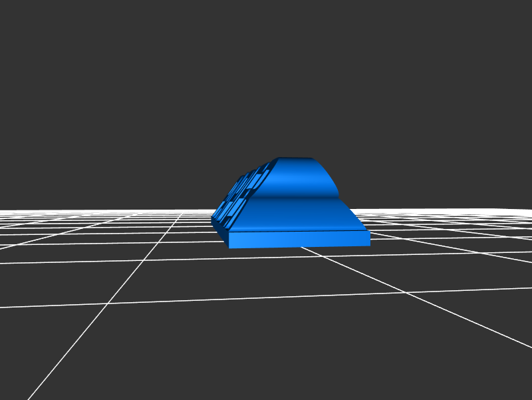This screenshot has width=532, height=400.
Task: Click the grid horizon at the left edge
Action: point(3,212)
